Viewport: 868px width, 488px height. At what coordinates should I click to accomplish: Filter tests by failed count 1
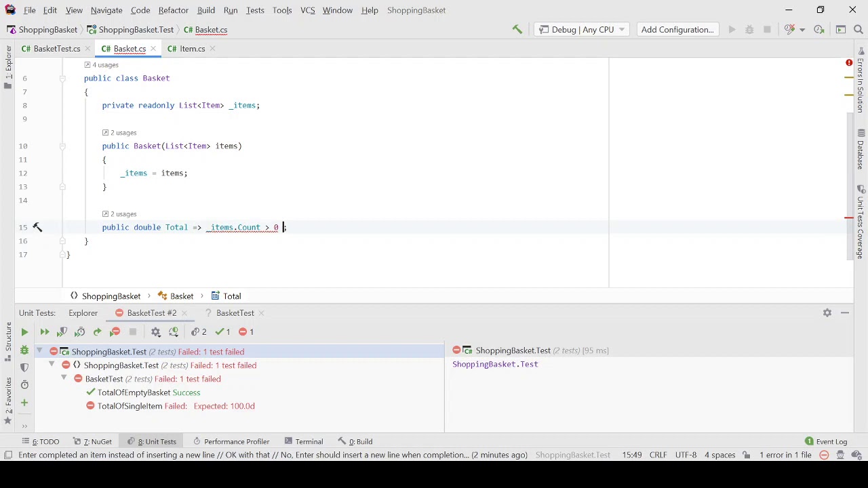(x=247, y=332)
